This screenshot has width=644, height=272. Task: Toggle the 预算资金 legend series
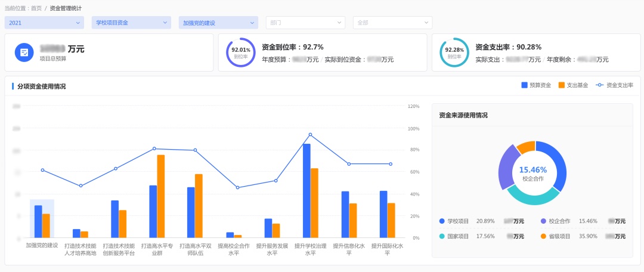(536, 85)
